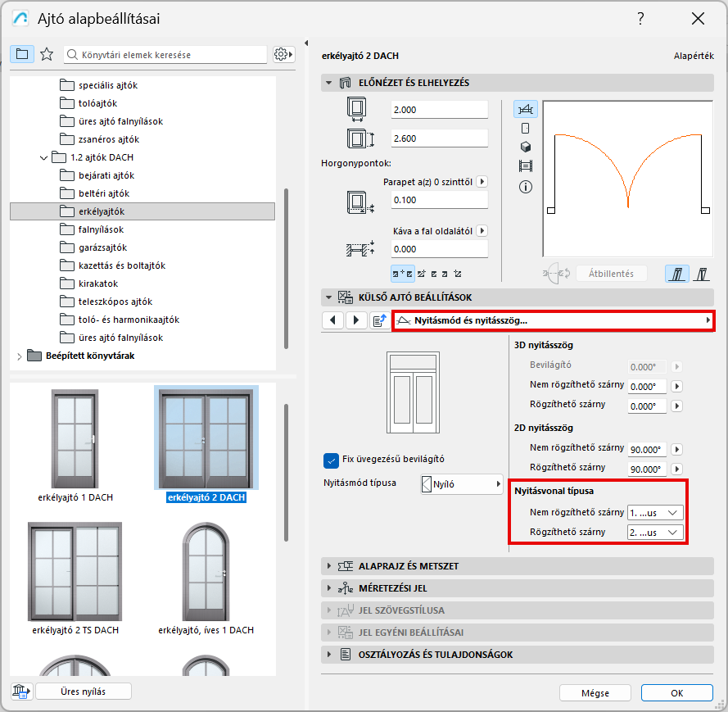
Task: Choose the last reveal anchor icon
Action: point(458,274)
